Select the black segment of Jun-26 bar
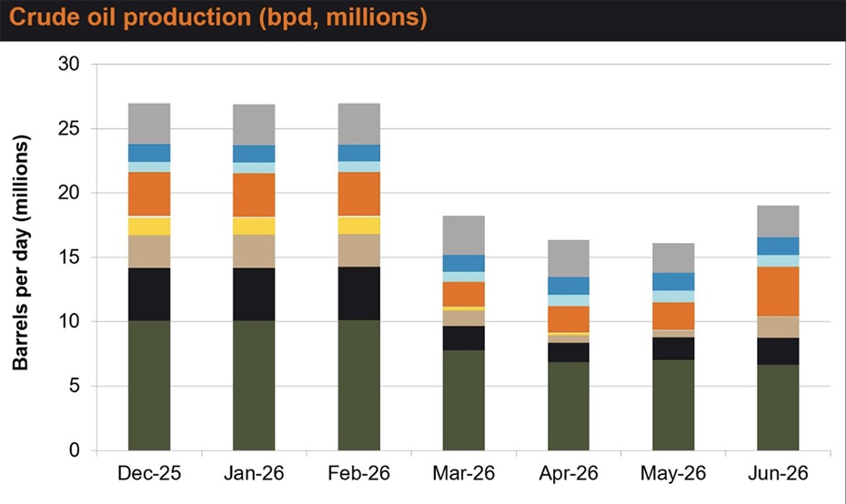 (x=778, y=352)
